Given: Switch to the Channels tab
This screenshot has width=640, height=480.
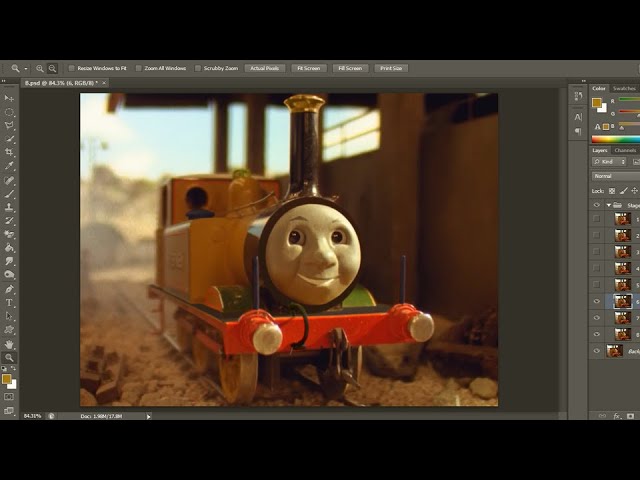Looking at the screenshot, I should pos(625,151).
